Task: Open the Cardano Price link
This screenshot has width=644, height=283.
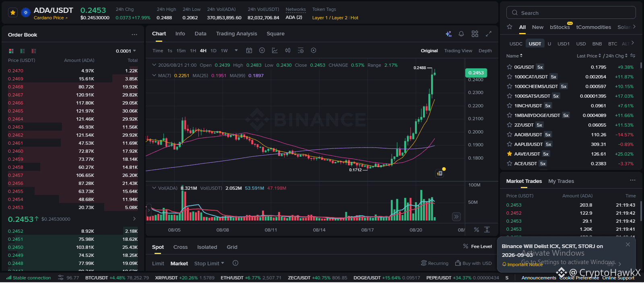Action: 51,18
